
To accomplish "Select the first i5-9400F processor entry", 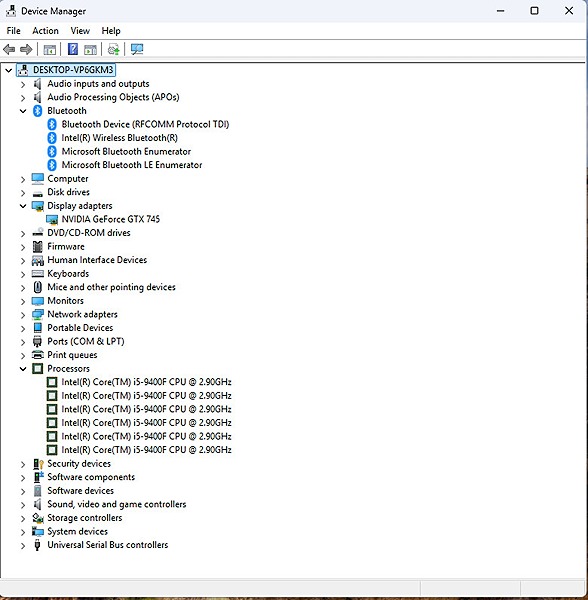I will coord(147,382).
